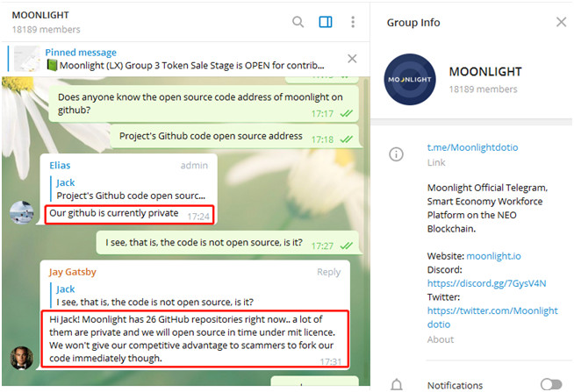Viewport: 574px width, 392px height.
Task: Click the admin label on Elias's message
Action: (x=194, y=165)
